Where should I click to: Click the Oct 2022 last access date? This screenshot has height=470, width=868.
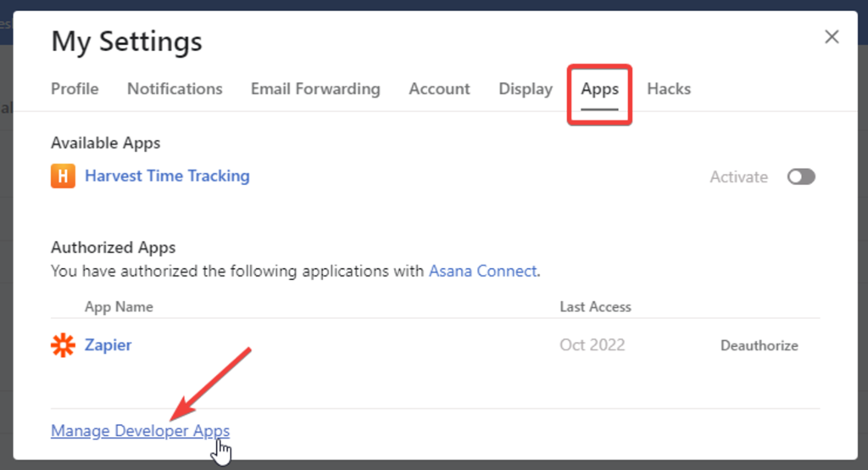click(x=592, y=345)
